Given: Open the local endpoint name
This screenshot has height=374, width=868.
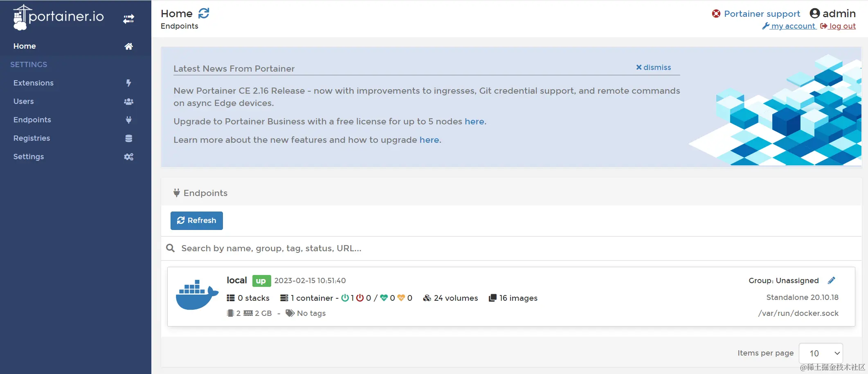Looking at the screenshot, I should [x=237, y=280].
